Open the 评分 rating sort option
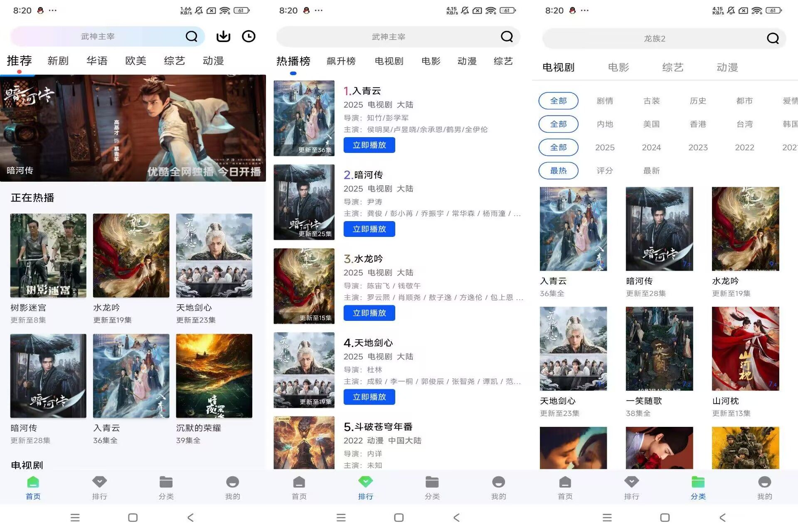Viewport: 798px width, 532px height. click(x=605, y=170)
